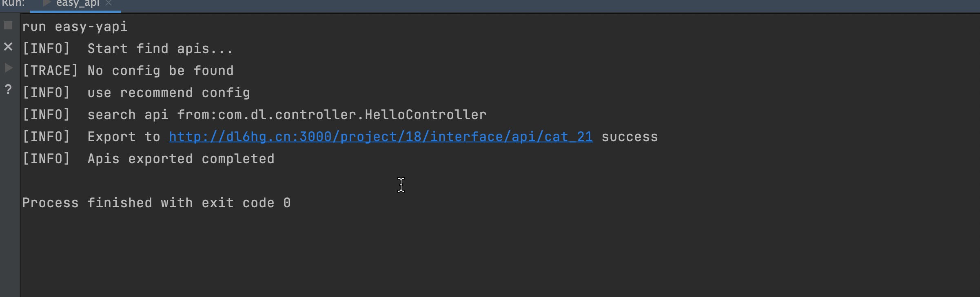Screen dimensions: 980x297
Task: Click the 'Process finished with exit code 0' line
Action: (156, 202)
